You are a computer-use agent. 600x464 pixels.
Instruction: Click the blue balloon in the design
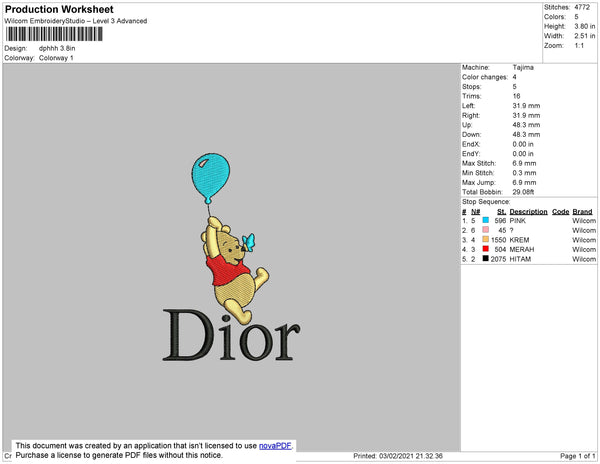(x=211, y=178)
